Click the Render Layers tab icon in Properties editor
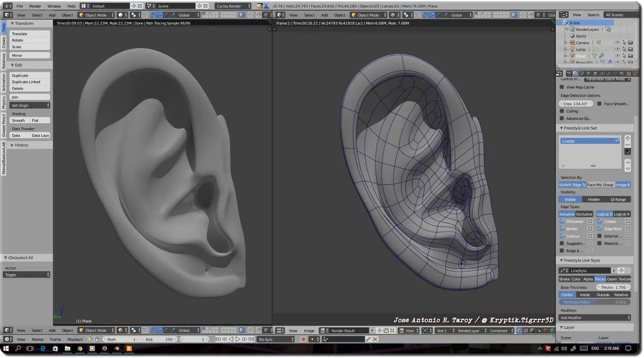Viewport: 644px width, 358px height. [576, 73]
